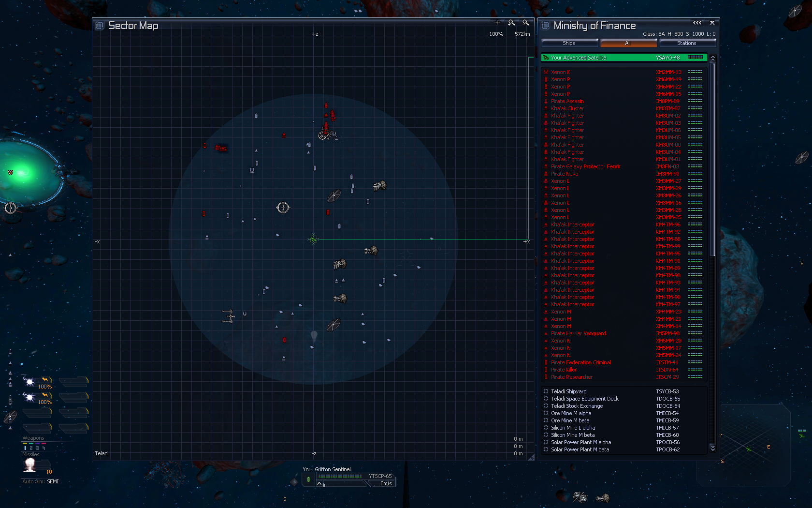
Task: Click the missile count 10
Action: pos(49,472)
